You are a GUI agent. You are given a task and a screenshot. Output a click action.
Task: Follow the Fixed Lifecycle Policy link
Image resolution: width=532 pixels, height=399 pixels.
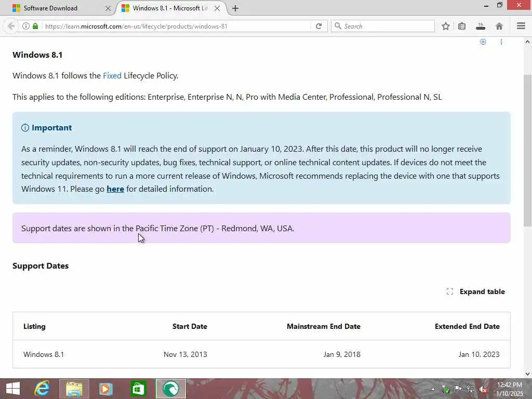tap(112, 76)
